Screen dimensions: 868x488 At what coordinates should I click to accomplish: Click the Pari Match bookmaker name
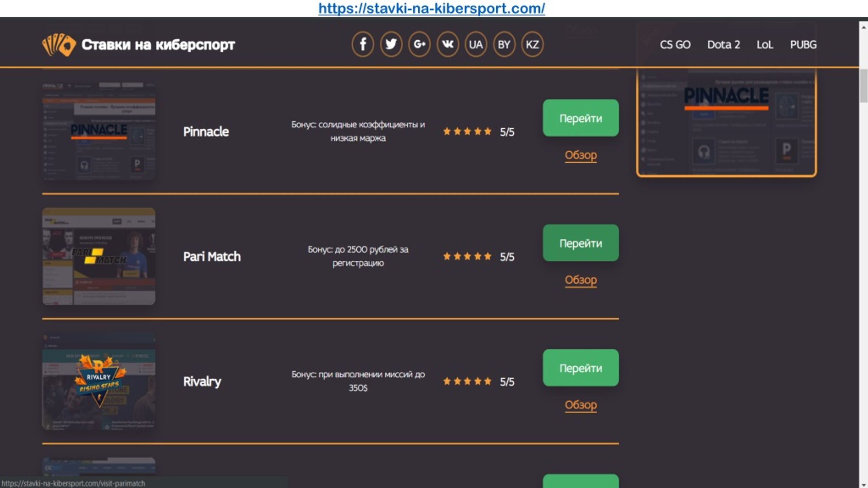point(212,257)
